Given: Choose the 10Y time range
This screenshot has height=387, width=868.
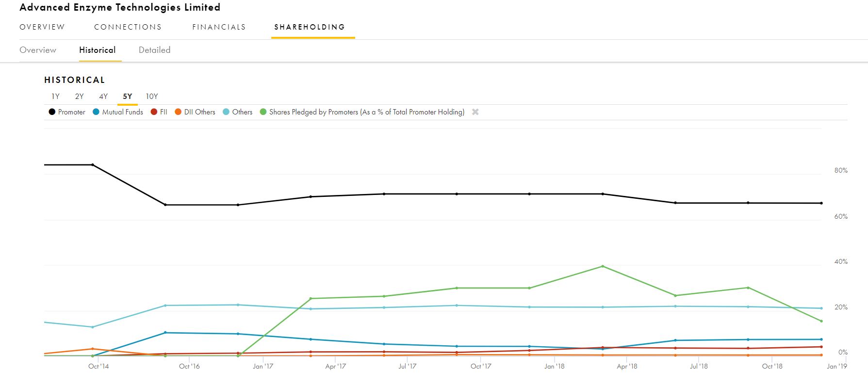Looking at the screenshot, I should click(x=152, y=97).
